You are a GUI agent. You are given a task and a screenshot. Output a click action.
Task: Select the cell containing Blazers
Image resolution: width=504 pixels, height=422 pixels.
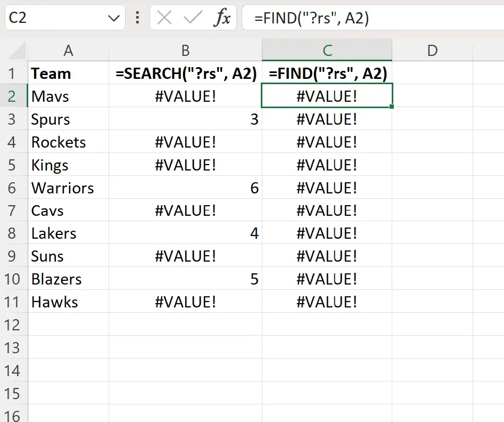coord(68,279)
